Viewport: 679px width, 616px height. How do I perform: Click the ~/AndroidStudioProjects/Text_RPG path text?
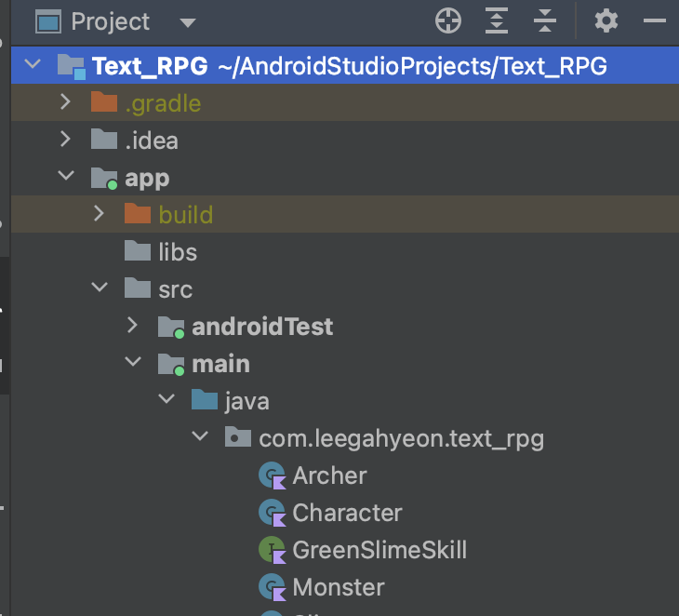pos(412,66)
